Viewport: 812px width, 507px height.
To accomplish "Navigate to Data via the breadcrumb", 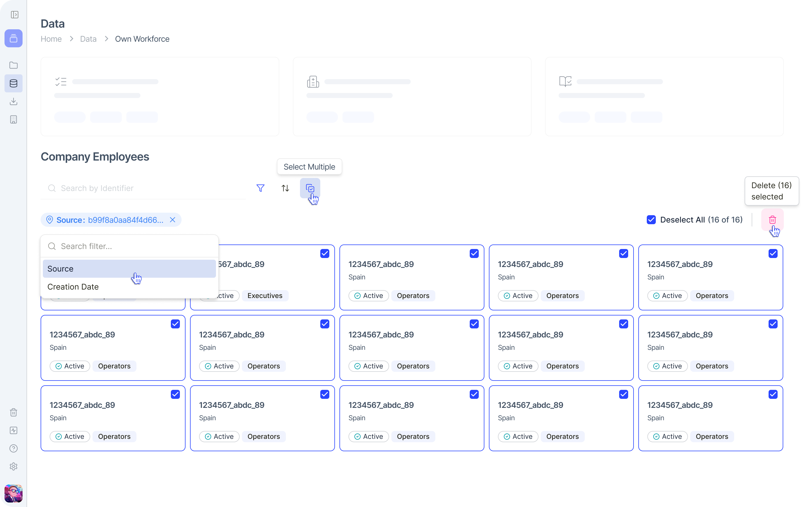I will click(88, 39).
